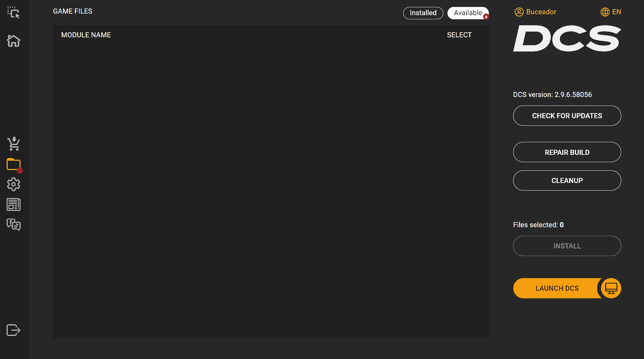The width and height of the screenshot is (644, 359).
Task: Launch DCS with the orange button
Action: (x=557, y=288)
